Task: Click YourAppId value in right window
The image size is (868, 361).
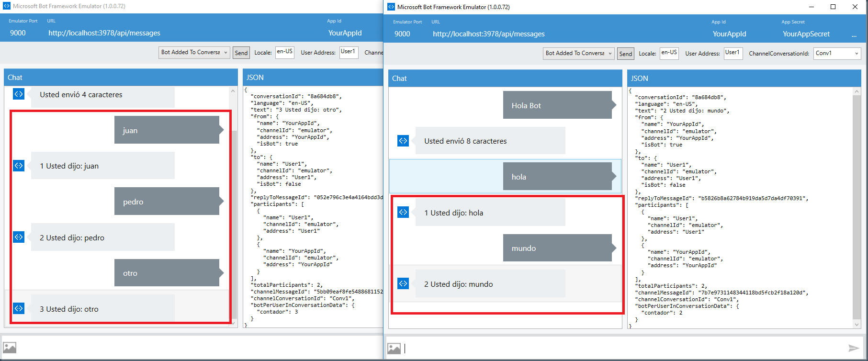Action: click(729, 34)
